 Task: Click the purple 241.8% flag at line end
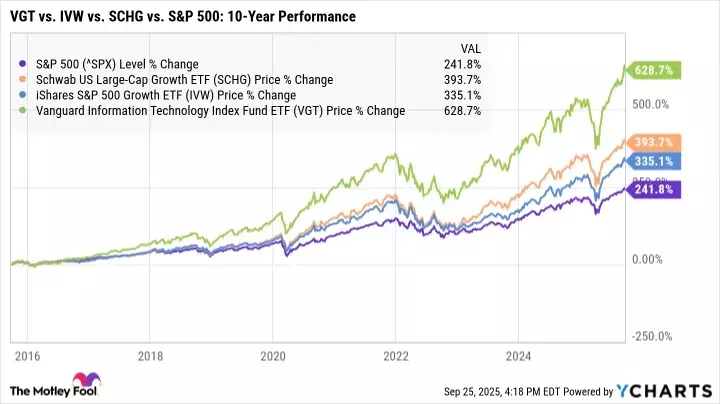[x=649, y=188]
